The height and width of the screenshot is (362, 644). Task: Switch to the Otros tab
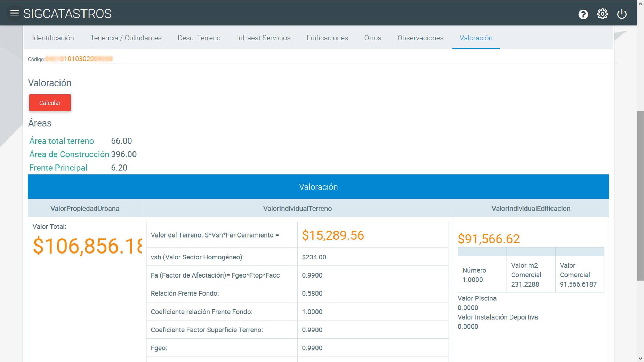(373, 38)
